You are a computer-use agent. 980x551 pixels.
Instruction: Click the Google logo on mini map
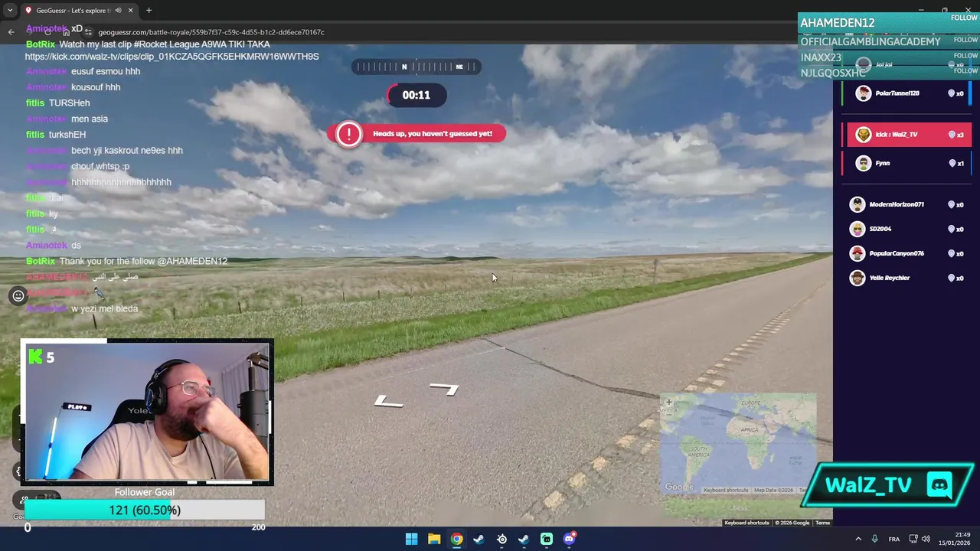(x=678, y=487)
